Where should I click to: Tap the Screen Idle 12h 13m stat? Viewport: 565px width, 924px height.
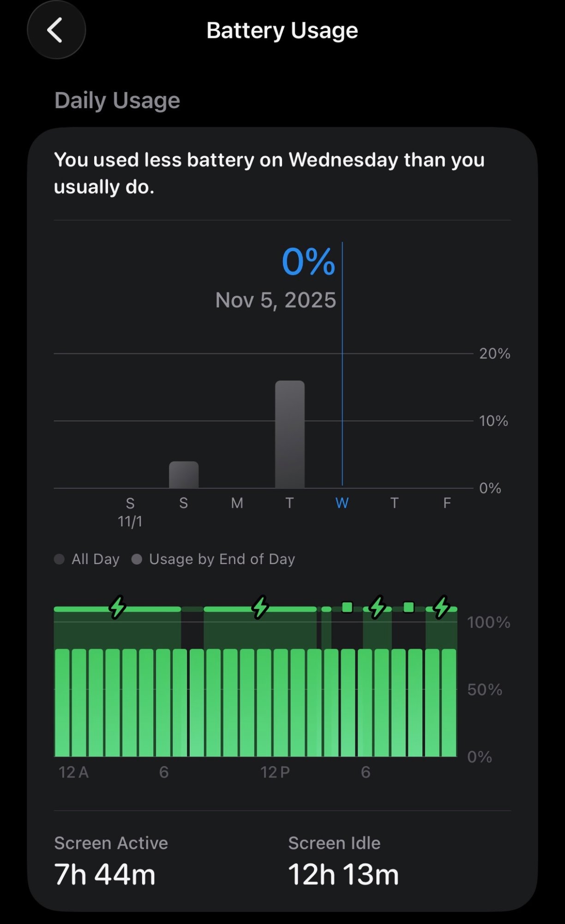pyautogui.click(x=343, y=862)
